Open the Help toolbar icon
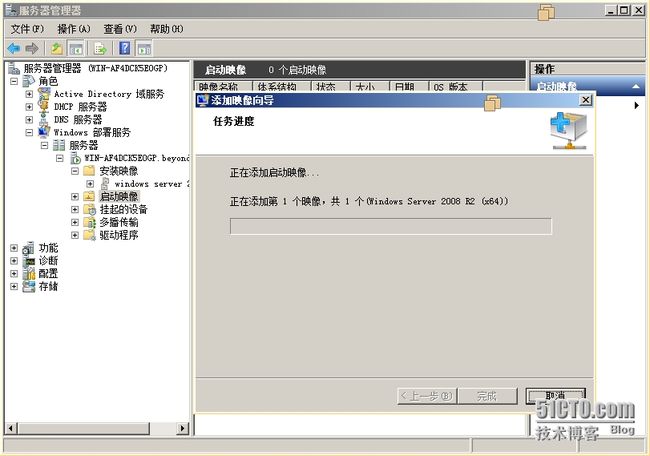650x456 pixels. point(125,49)
